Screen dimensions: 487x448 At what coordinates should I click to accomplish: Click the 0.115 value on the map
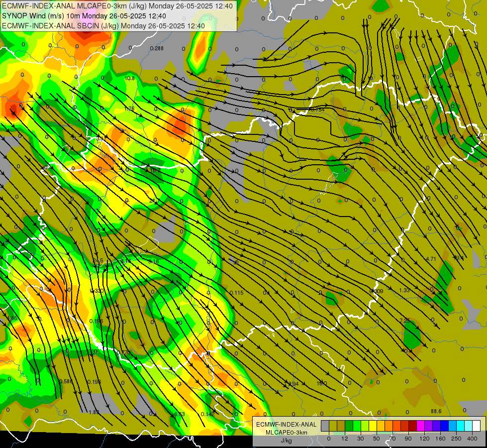pos(237,293)
